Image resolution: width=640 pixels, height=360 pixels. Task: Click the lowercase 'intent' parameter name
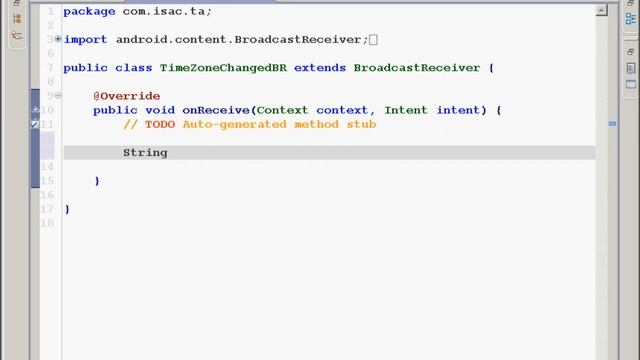[458, 110]
